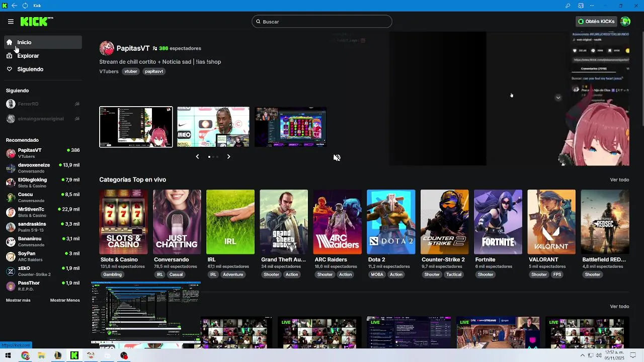Viewport: 644px width, 362px height.
Task: Open Slots & Casino category cover
Action: [123, 222]
